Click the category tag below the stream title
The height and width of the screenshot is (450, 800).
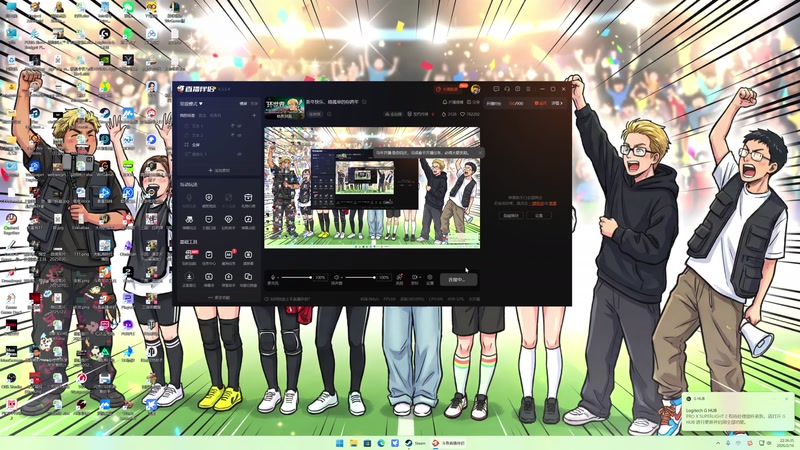[315, 114]
